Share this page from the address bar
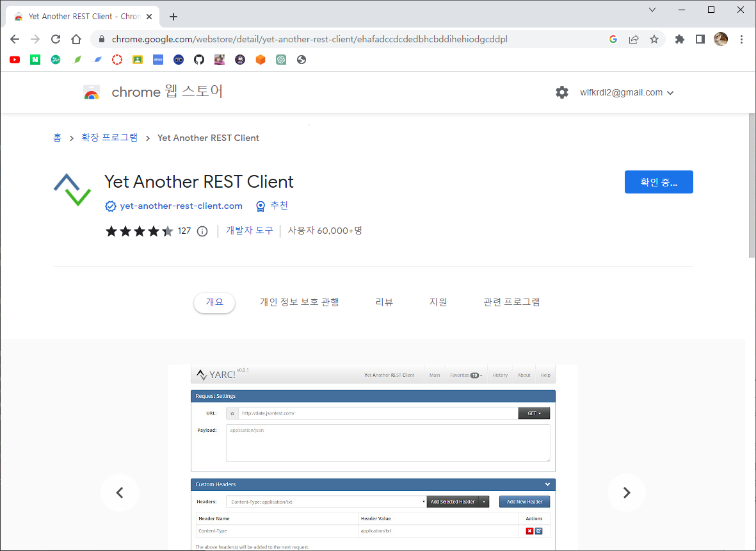 click(x=634, y=39)
